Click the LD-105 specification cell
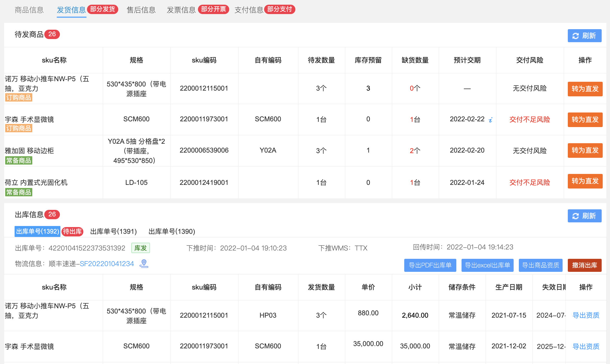 (136, 183)
